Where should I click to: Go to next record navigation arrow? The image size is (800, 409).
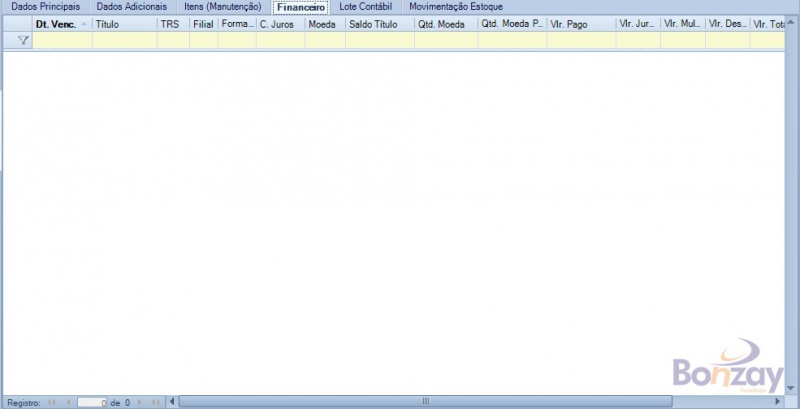[x=140, y=402]
